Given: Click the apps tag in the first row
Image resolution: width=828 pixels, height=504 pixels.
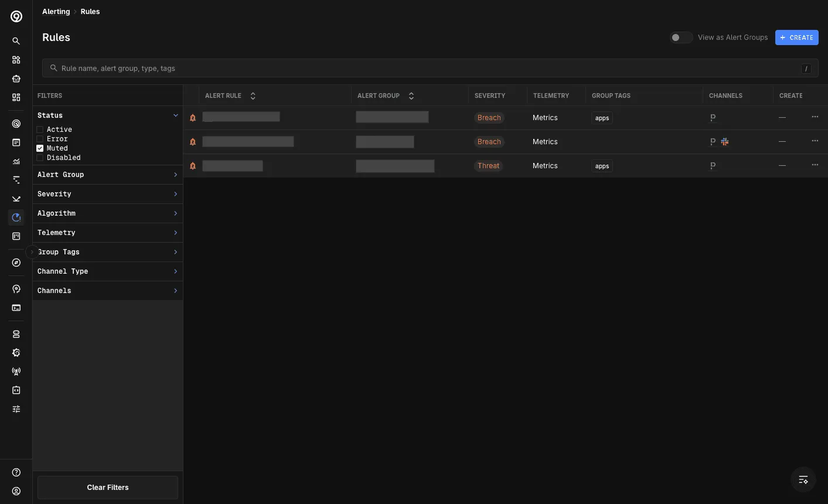Looking at the screenshot, I should [x=602, y=118].
